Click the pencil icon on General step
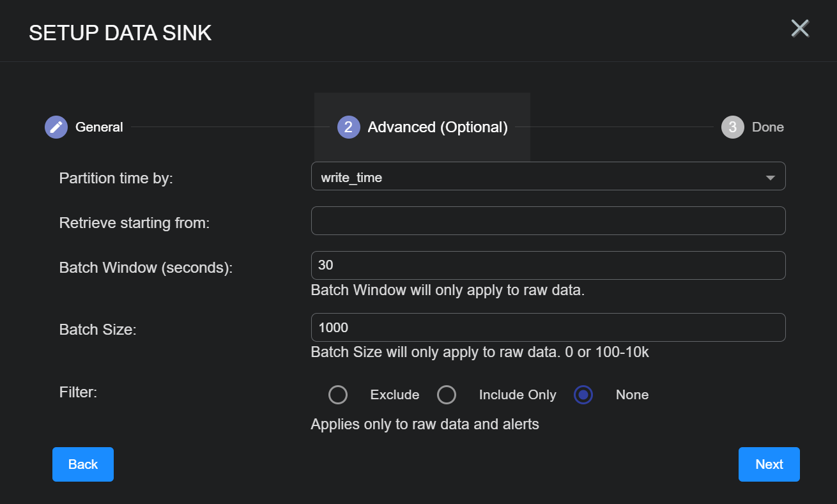 pyautogui.click(x=56, y=127)
